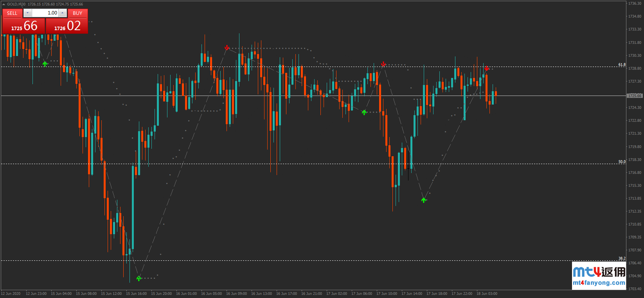Screen dimensions: 644x298
Task: Select the green up arrow near 17 Jun 06:00
Action: [364, 112]
